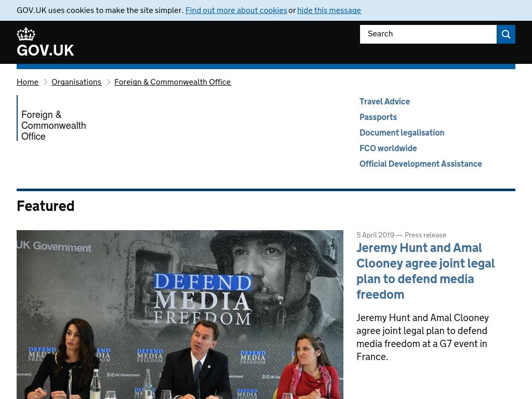This screenshot has height=399, width=532.
Task: Click the Foreign & Commonwealth Office logo
Action: [54, 125]
